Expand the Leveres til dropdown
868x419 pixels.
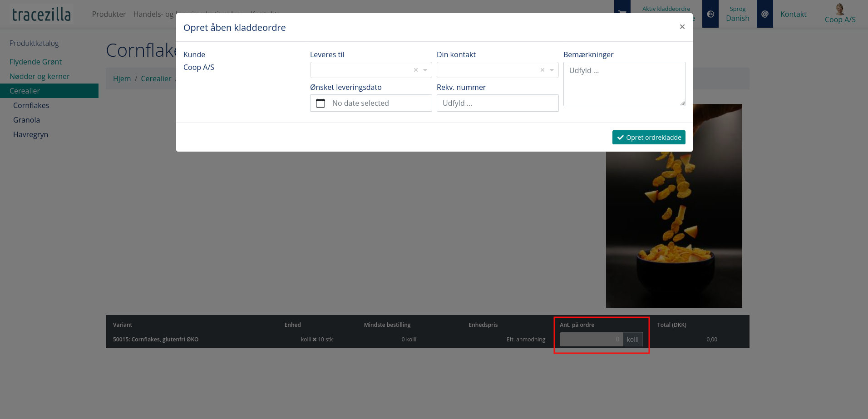[425, 70]
